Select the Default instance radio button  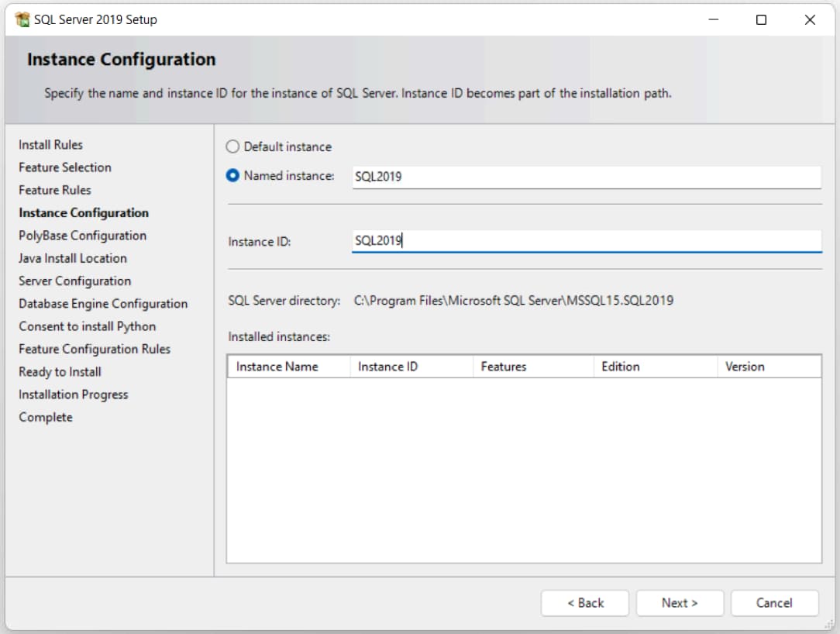pos(232,146)
